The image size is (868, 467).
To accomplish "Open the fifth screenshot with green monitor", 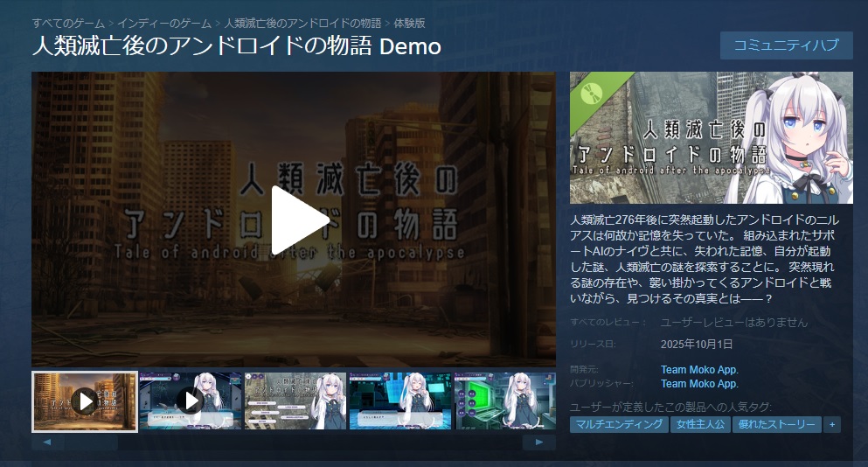I will pyautogui.click(x=505, y=401).
